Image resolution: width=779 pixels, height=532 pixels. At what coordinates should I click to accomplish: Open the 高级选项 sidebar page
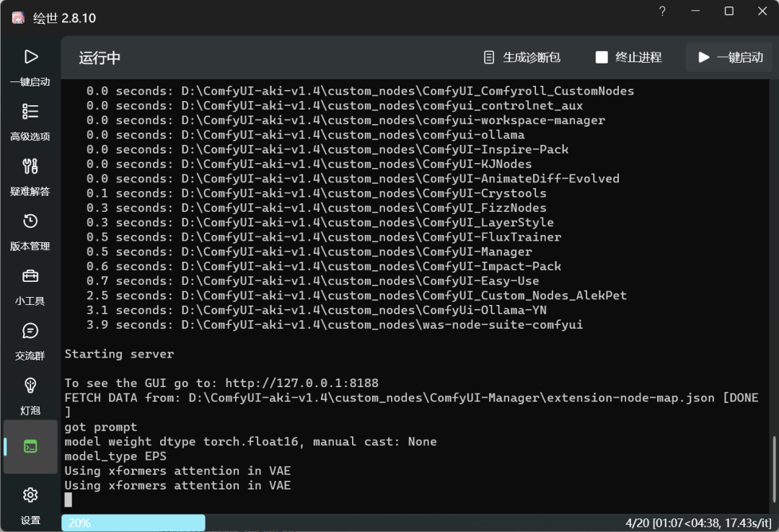click(30, 123)
